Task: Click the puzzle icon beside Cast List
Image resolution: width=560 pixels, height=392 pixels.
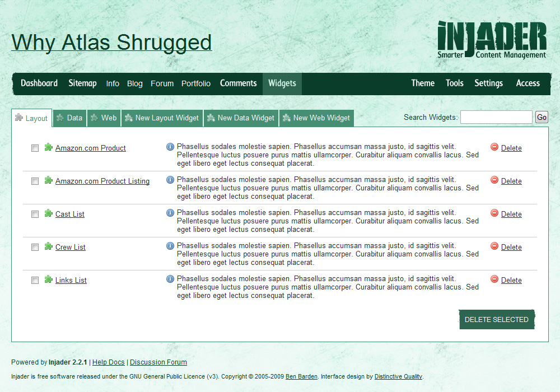Action: click(49, 213)
